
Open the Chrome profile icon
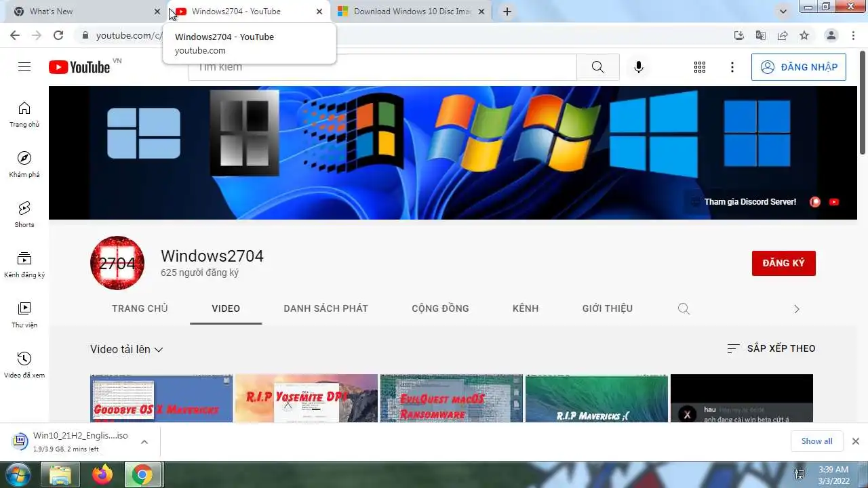point(831,35)
